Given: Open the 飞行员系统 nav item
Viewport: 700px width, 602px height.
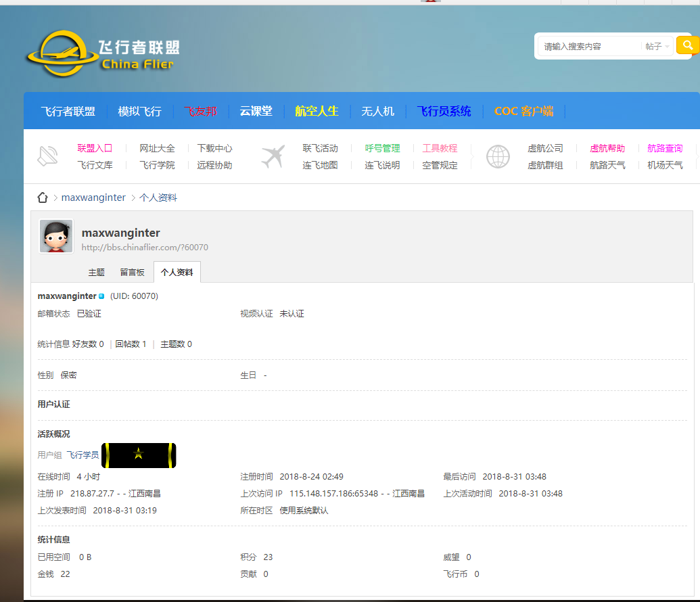Looking at the screenshot, I should point(444,111).
